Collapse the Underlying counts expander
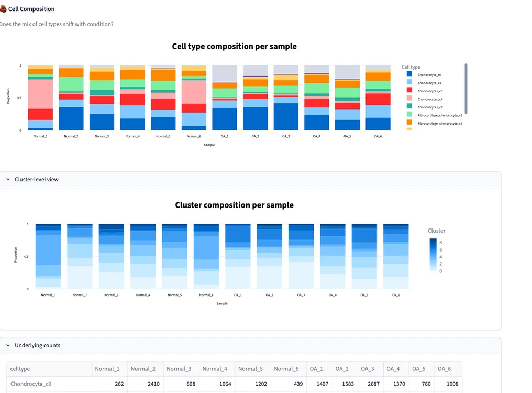Screen dimensions: 532x393 250,345
